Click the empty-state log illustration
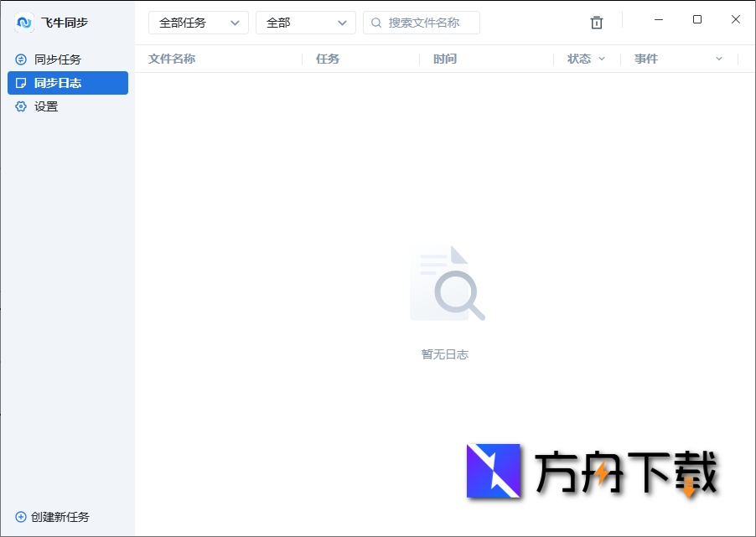756x537 pixels. 447,282
